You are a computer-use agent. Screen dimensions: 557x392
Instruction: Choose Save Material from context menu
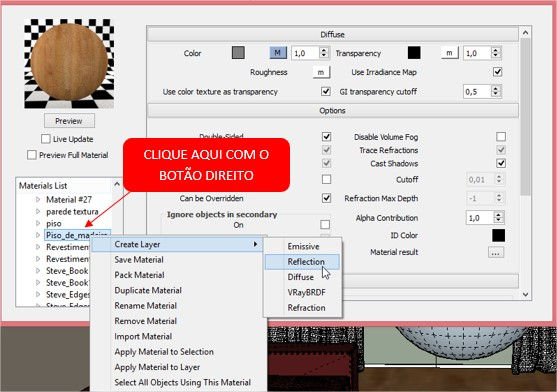(x=178, y=260)
